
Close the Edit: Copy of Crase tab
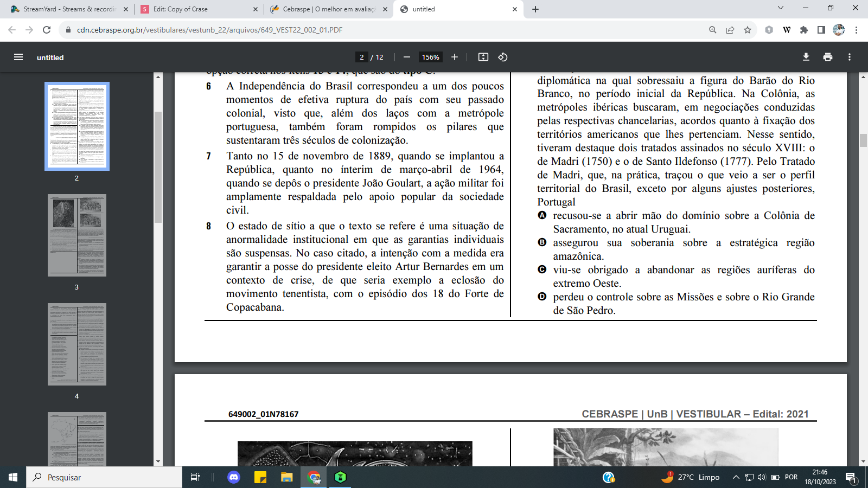256,9
